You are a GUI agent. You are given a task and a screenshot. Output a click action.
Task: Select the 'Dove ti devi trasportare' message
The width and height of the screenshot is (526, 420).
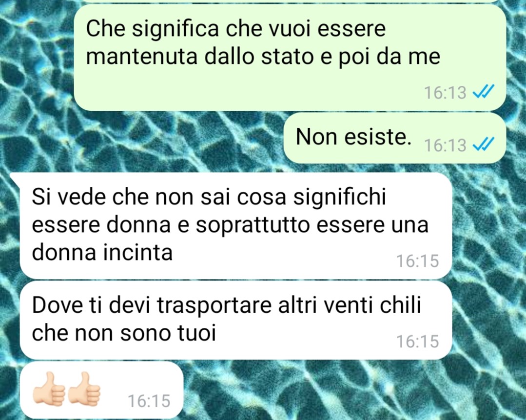pyautogui.click(x=236, y=320)
